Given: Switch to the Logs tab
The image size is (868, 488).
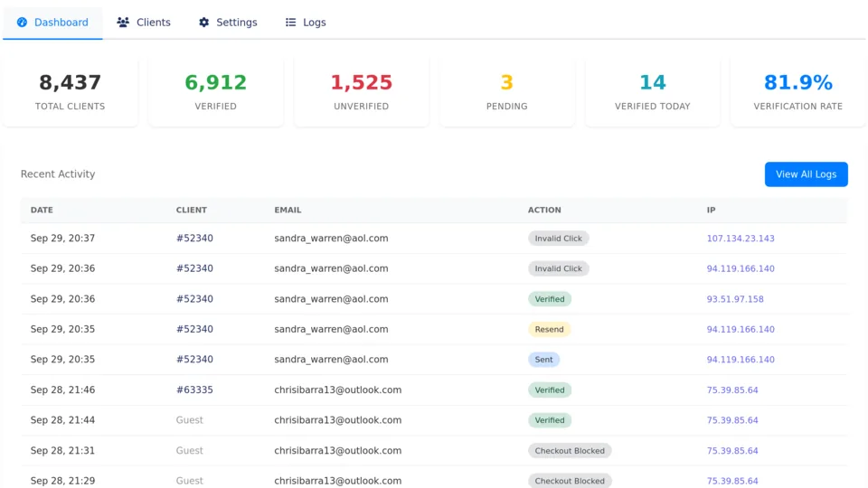Looking at the screenshot, I should tap(306, 23).
